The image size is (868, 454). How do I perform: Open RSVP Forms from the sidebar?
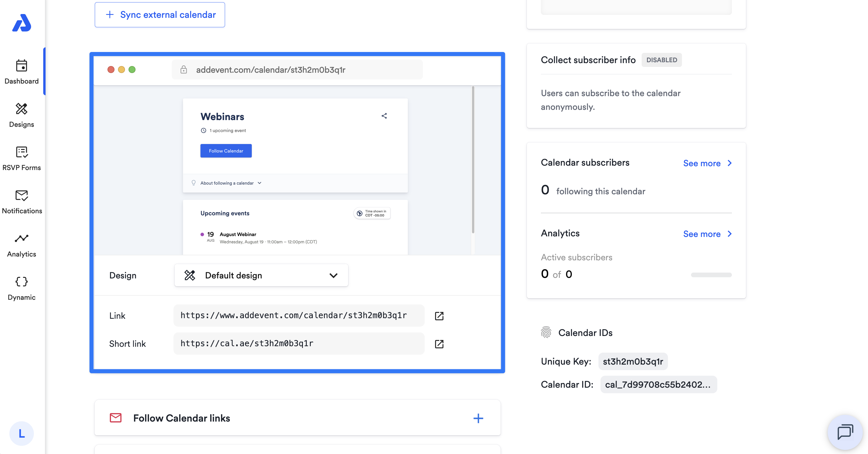(x=22, y=158)
